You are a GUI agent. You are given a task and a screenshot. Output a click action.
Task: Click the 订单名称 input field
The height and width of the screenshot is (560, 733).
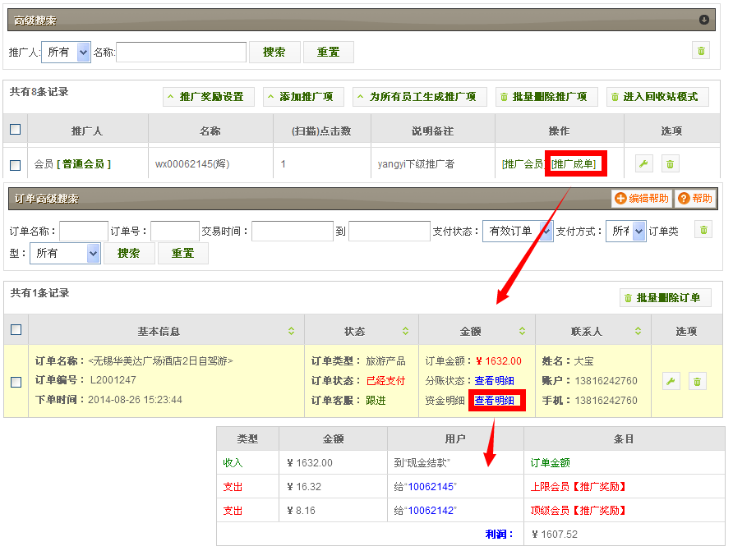point(84,232)
